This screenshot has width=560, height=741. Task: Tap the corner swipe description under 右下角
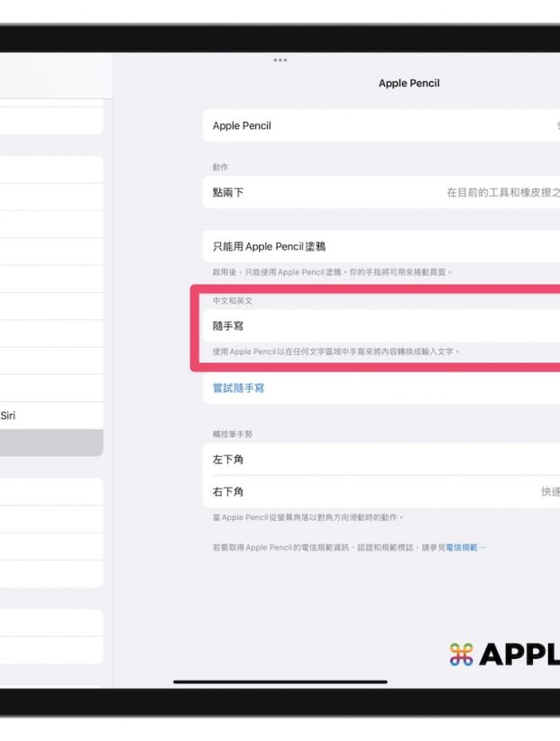[308, 518]
